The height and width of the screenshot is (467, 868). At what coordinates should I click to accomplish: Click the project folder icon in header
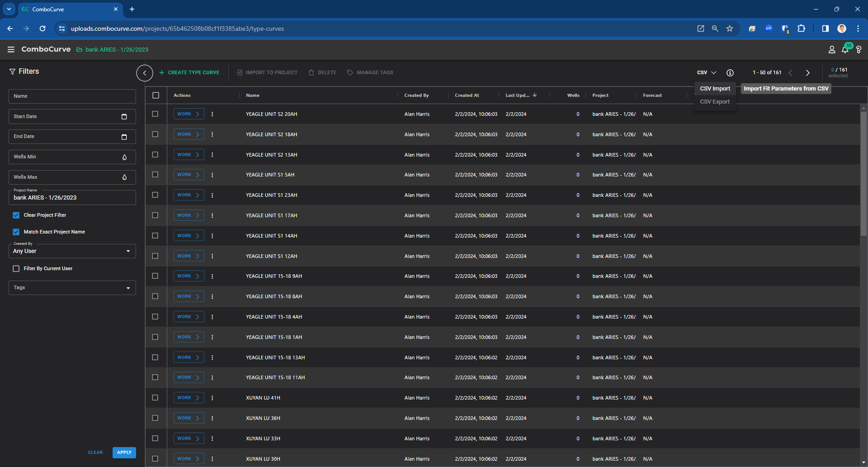79,50
